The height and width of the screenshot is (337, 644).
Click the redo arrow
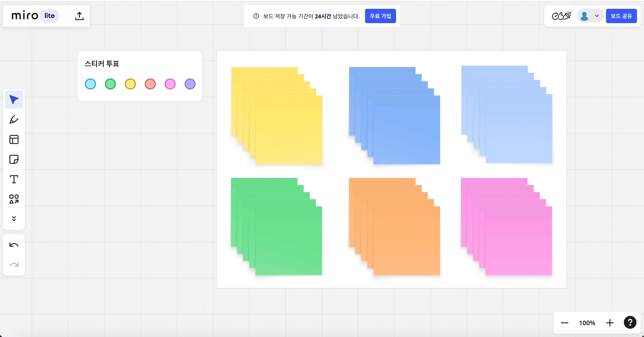14,265
